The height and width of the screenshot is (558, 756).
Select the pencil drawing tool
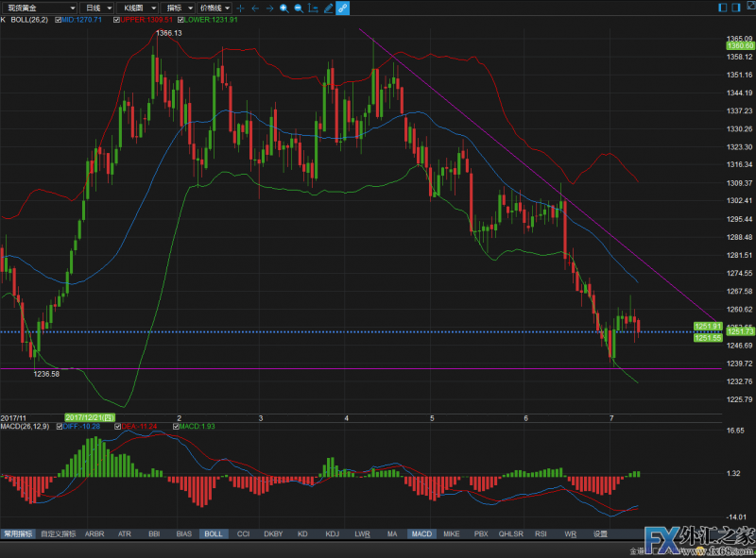point(328,8)
